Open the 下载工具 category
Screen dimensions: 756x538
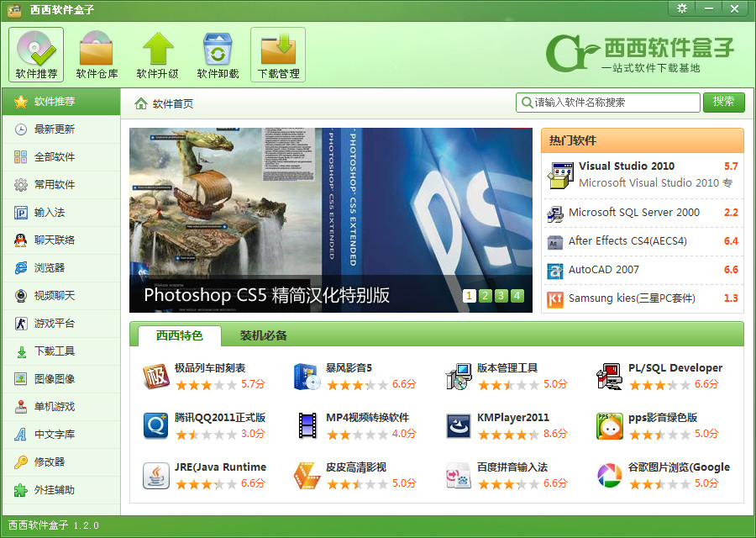click(x=61, y=351)
